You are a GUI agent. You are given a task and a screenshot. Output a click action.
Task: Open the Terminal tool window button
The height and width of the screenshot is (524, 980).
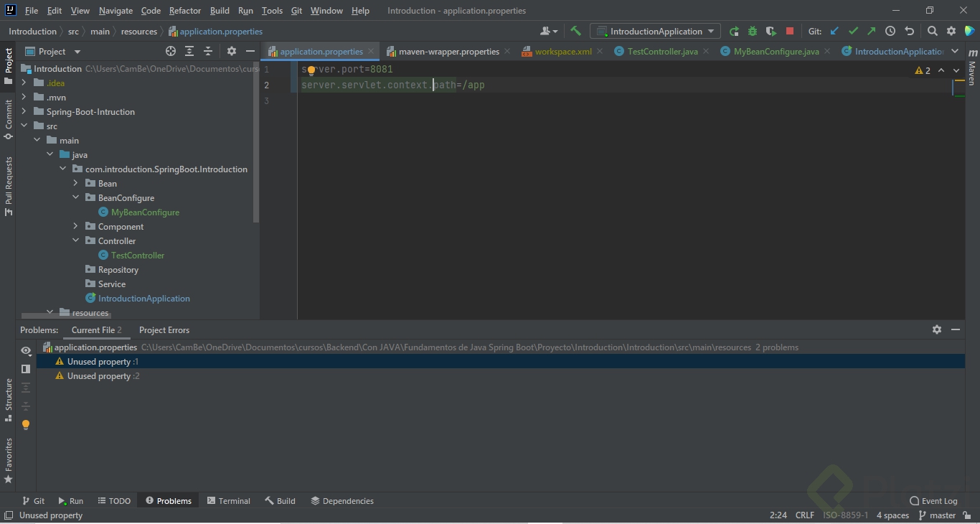click(228, 501)
